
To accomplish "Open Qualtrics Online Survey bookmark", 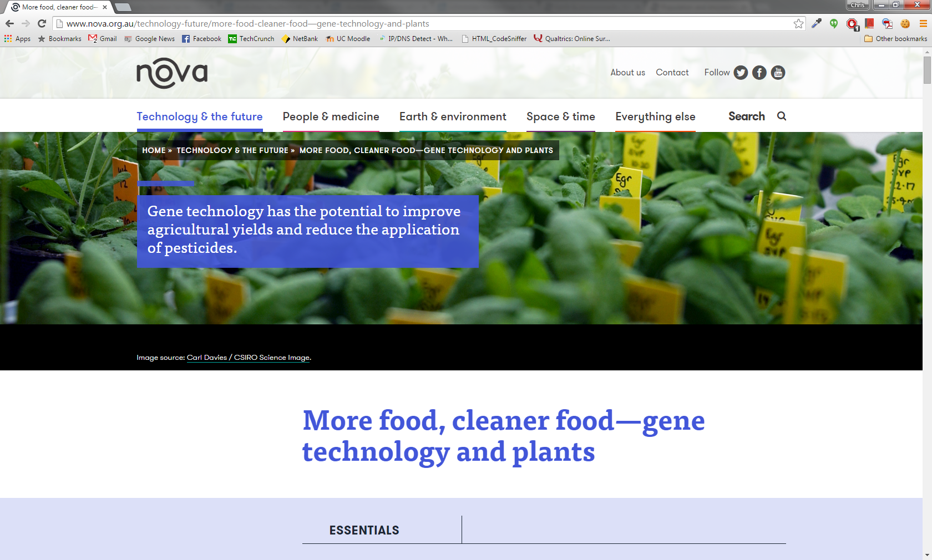I will click(572, 39).
